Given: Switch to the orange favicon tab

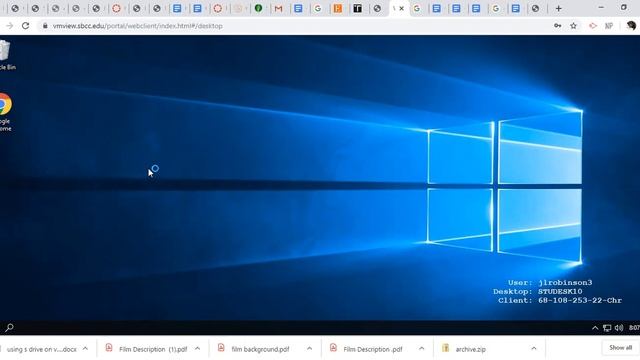Looking at the screenshot, I should pyautogui.click(x=338, y=8).
